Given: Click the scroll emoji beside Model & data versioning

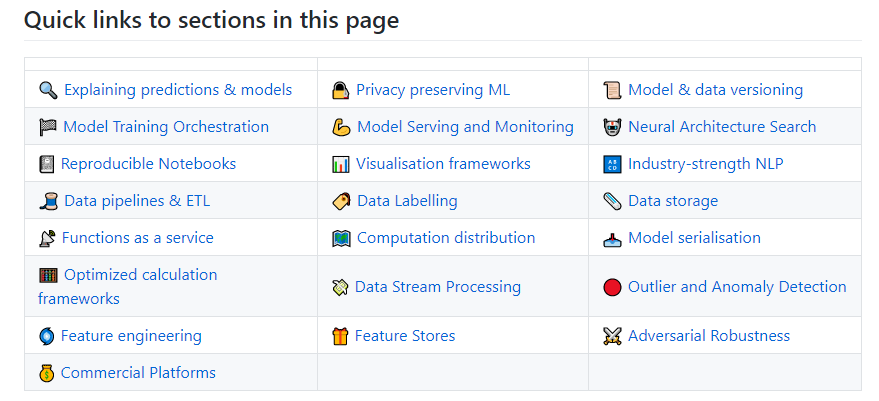Looking at the screenshot, I should [612, 90].
